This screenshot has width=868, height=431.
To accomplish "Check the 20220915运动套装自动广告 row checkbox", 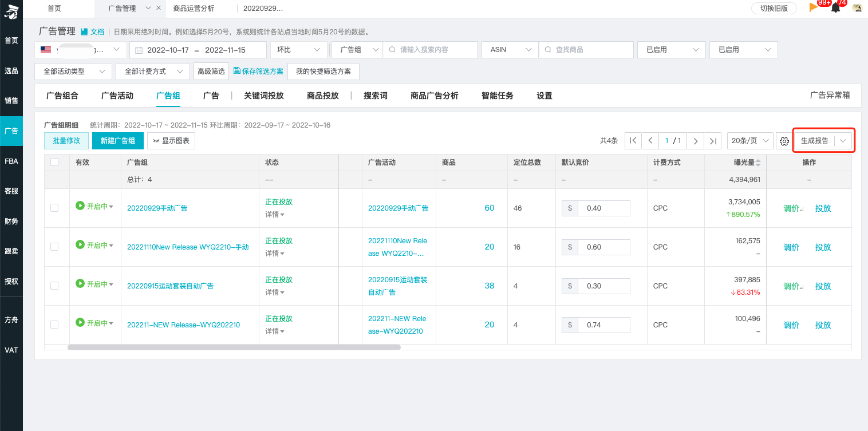I will [54, 286].
